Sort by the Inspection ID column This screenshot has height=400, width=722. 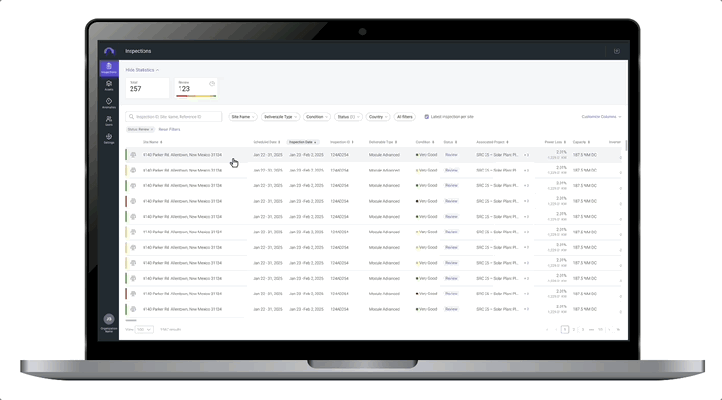pyautogui.click(x=342, y=142)
